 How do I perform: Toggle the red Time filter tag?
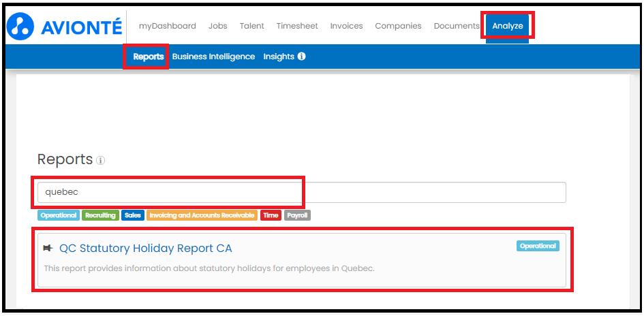point(271,215)
